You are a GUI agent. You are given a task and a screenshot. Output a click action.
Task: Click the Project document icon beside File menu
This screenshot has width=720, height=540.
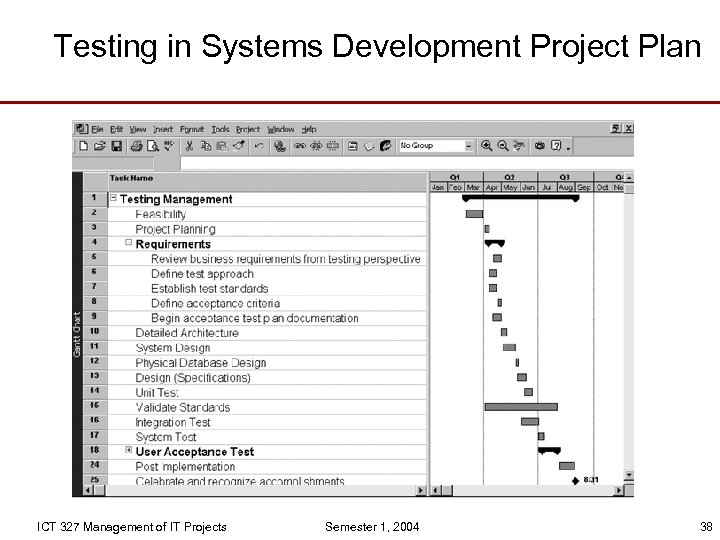81,129
